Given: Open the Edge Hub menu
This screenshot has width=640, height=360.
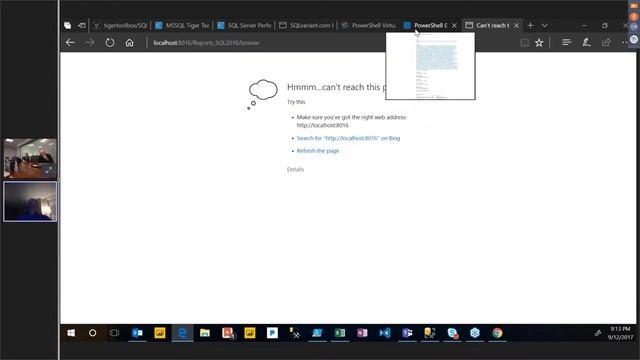Looking at the screenshot, I should [x=566, y=42].
